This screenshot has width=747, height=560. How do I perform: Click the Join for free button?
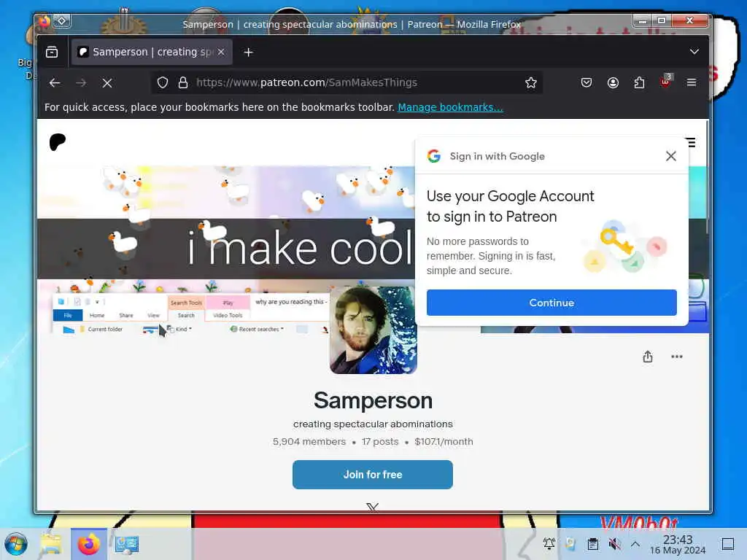coord(373,474)
